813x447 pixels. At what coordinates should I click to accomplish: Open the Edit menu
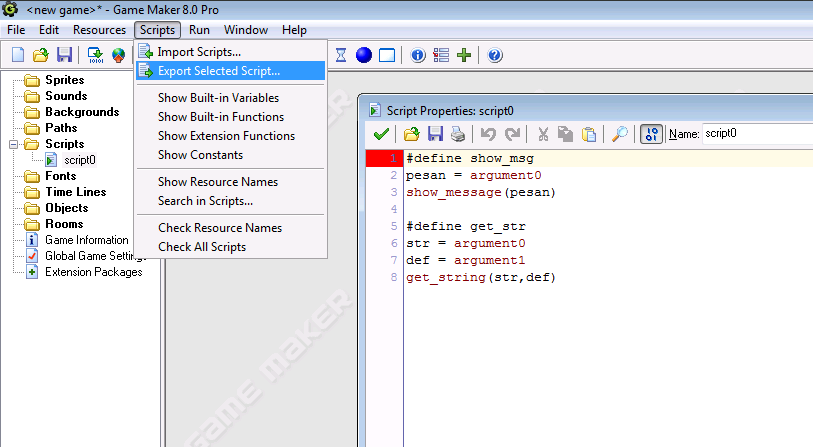[49, 30]
